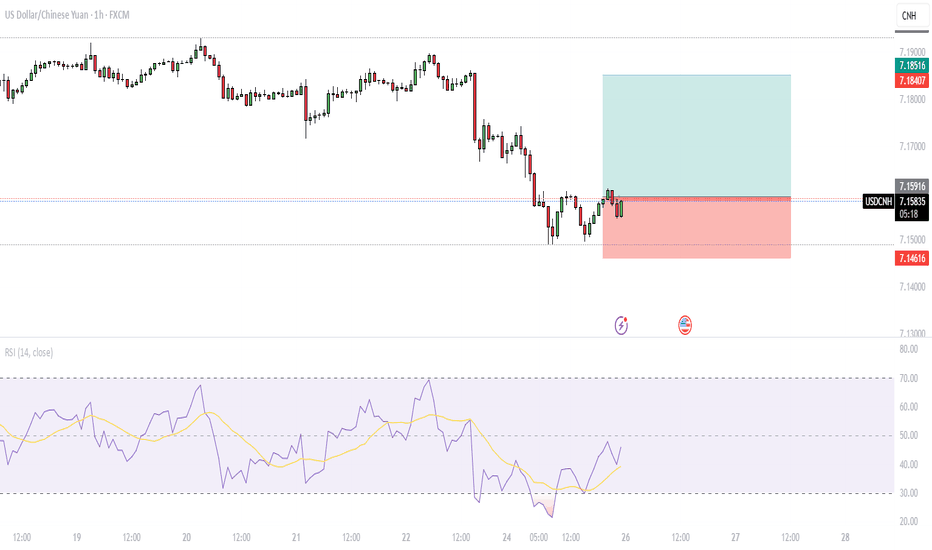Open the CNH currency selector

click(911, 16)
